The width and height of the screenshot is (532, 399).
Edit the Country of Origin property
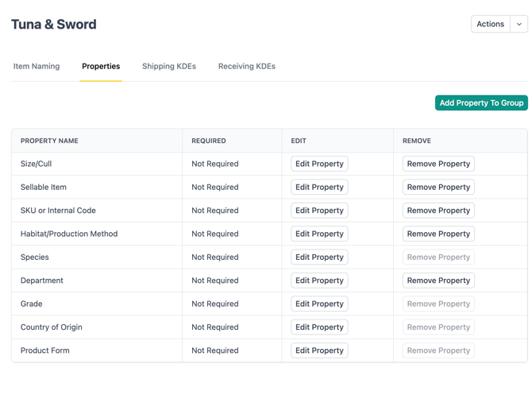(x=319, y=327)
